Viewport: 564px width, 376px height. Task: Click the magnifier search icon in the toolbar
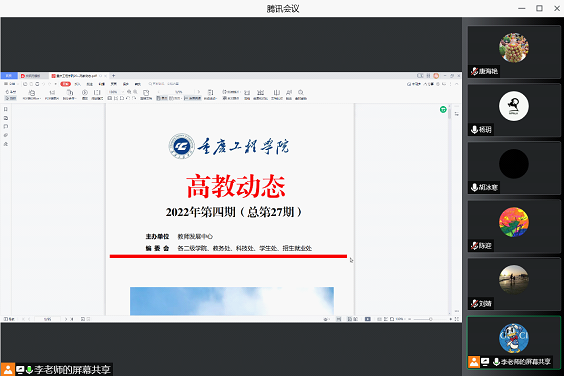[301, 93]
